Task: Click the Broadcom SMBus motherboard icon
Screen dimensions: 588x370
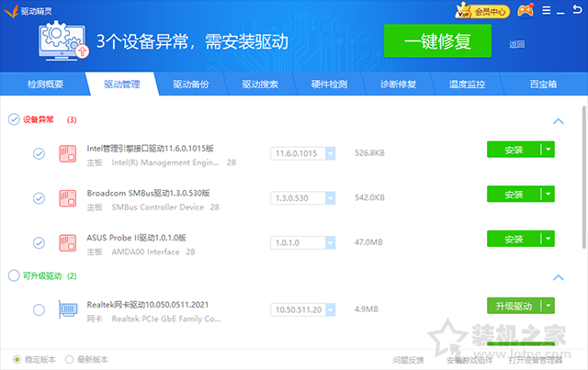Action: (67, 198)
